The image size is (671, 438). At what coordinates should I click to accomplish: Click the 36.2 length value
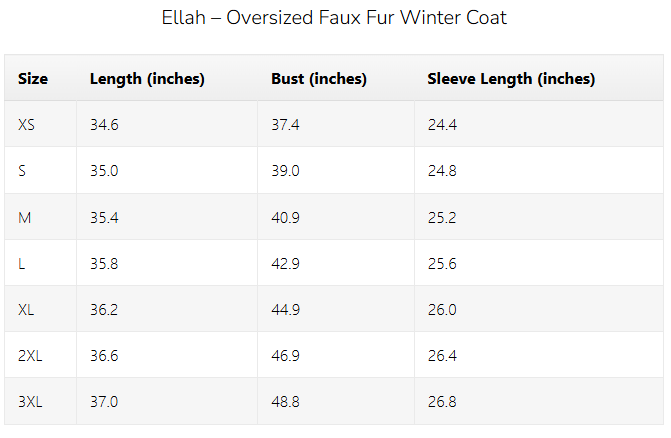click(104, 309)
